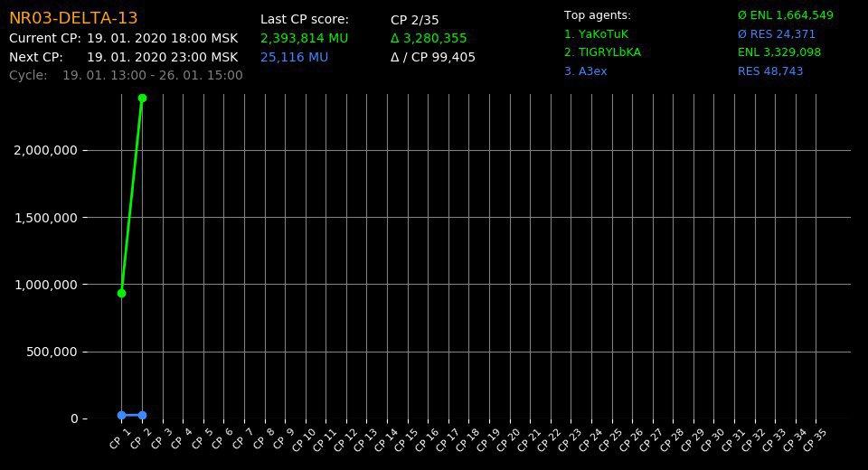Click the CP 10 x-axis label
This screenshot has height=470, width=868.
303,440
